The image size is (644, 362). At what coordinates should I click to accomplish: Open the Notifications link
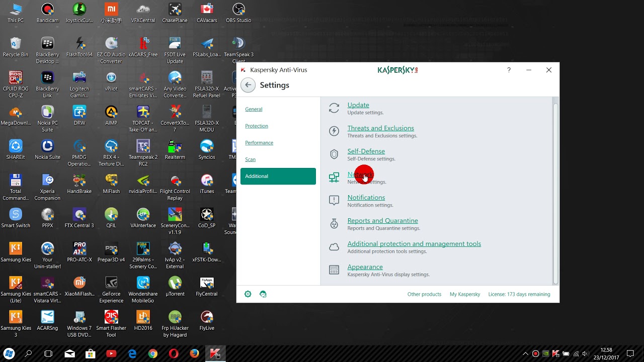click(366, 198)
